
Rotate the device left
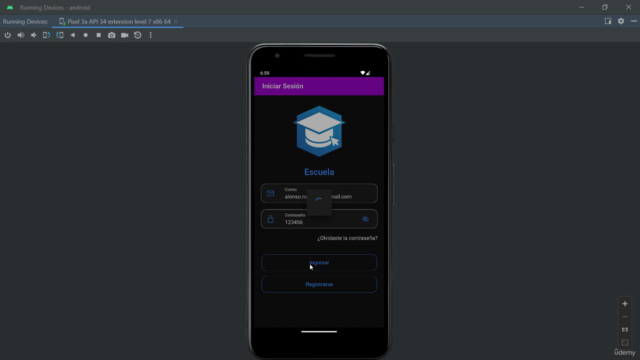(47, 35)
